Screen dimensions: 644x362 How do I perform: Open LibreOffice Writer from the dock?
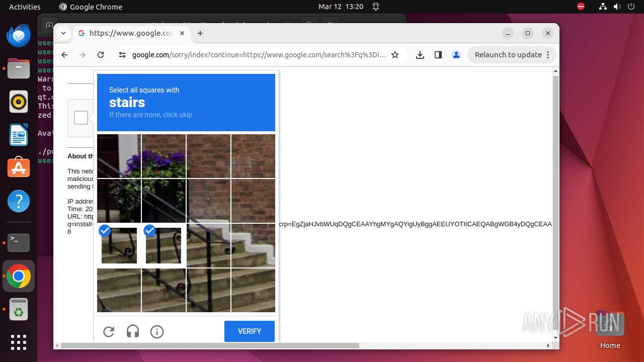click(19, 135)
